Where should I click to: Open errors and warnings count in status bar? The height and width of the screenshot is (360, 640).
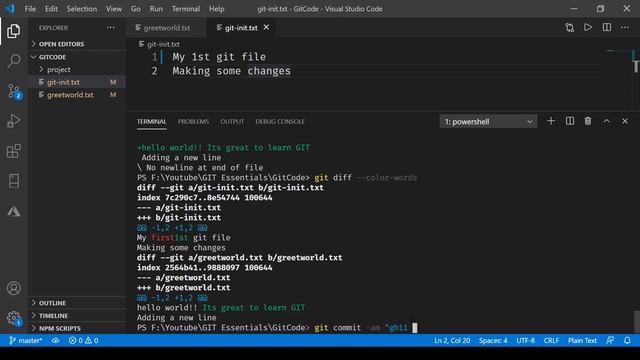[x=83, y=340]
